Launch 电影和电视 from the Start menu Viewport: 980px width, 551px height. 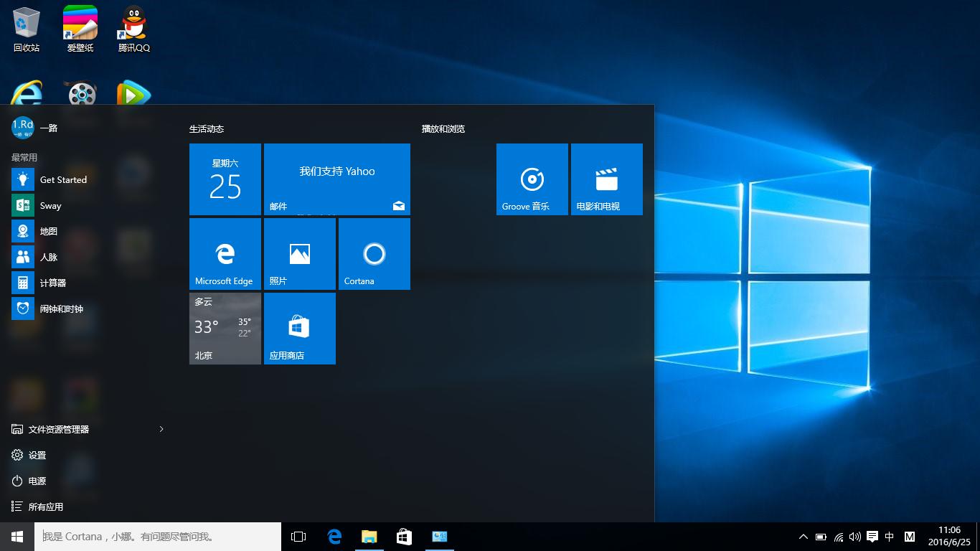606,179
